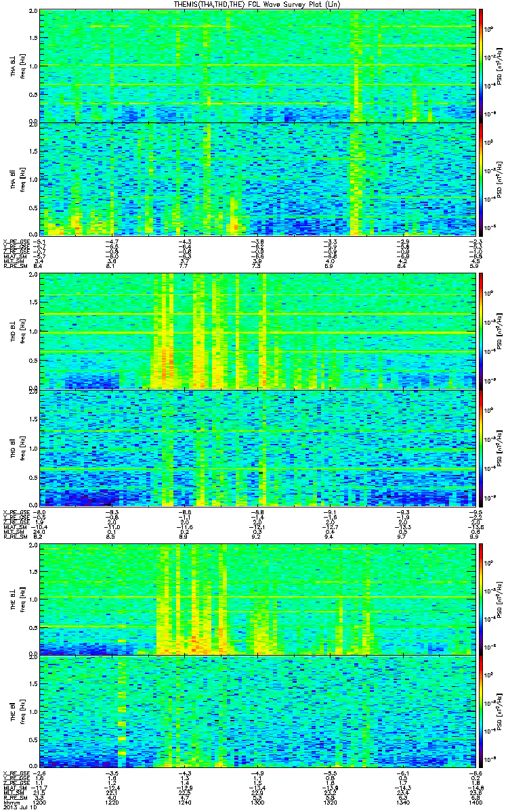The height and width of the screenshot is (812, 508).
Task: Click the X_RE_GSE row label under THA panels
Action: click(17, 240)
